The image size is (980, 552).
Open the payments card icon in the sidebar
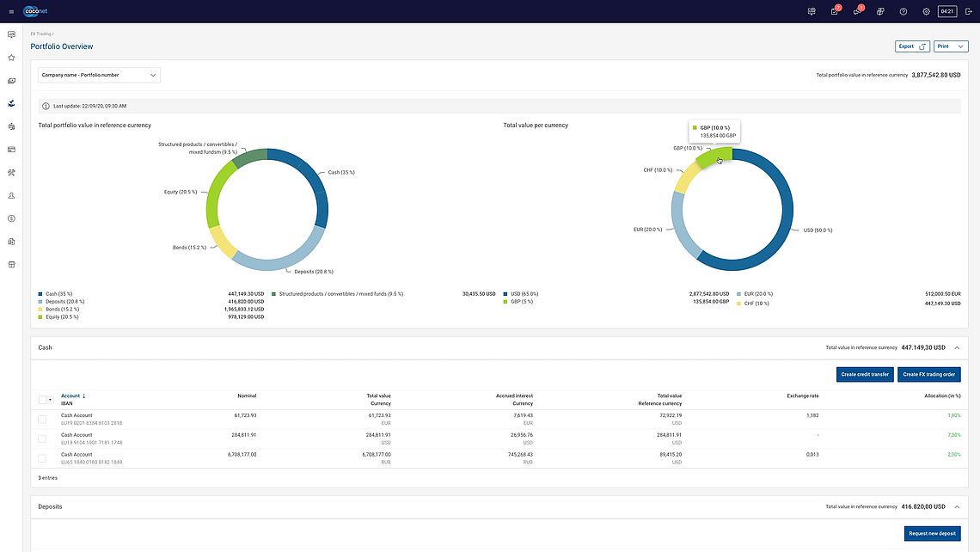pos(10,150)
